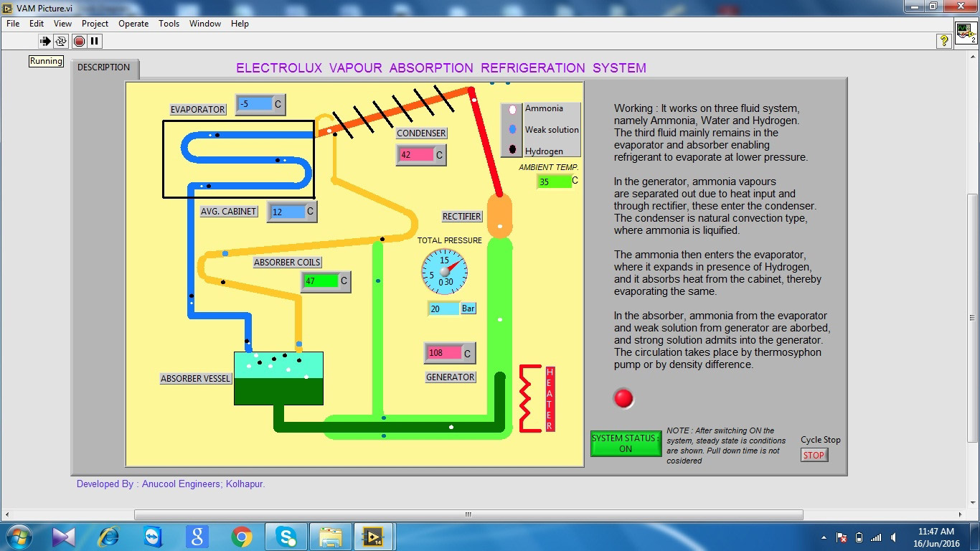980x551 pixels.
Task: Select the DESCRIPTION tab
Action: click(x=104, y=67)
